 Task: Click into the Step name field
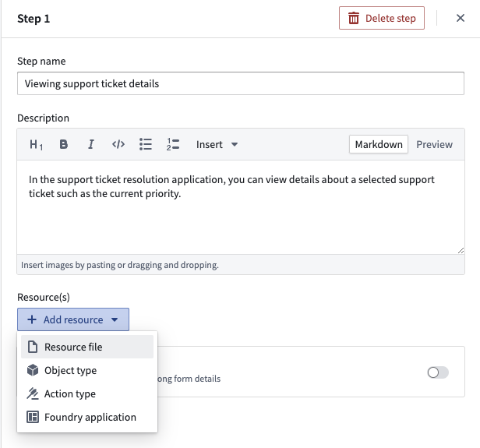[x=241, y=83]
